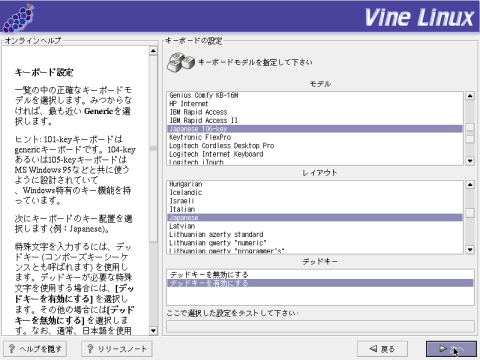Click the help panel scrollbar thumb

(153, 149)
